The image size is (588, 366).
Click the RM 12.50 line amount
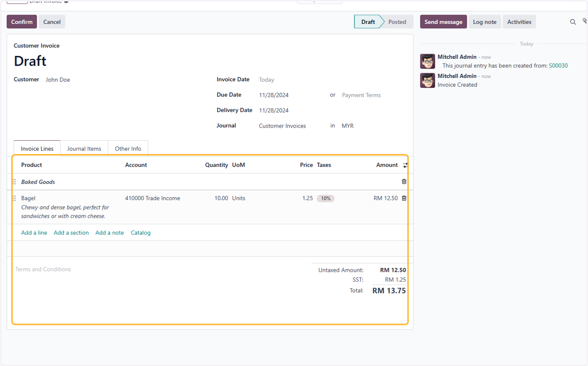point(386,198)
